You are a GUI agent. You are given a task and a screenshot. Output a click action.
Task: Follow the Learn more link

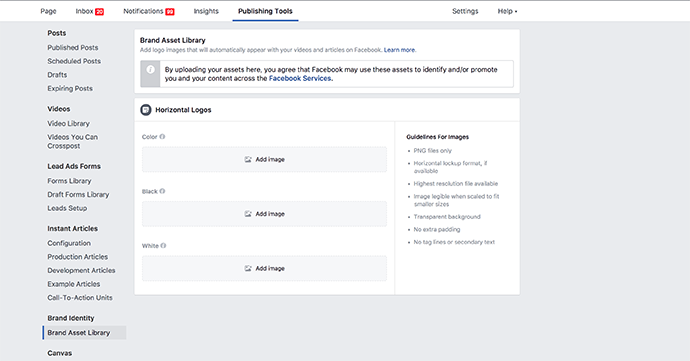tap(400, 50)
